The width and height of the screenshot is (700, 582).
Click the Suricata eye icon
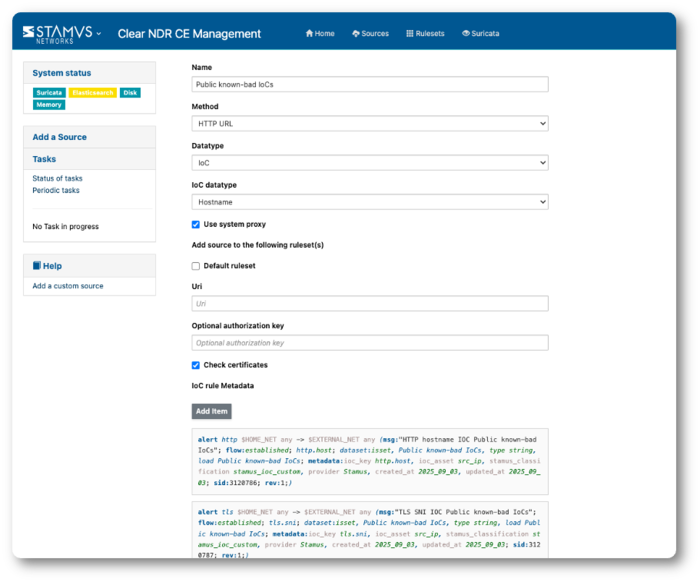(x=466, y=34)
